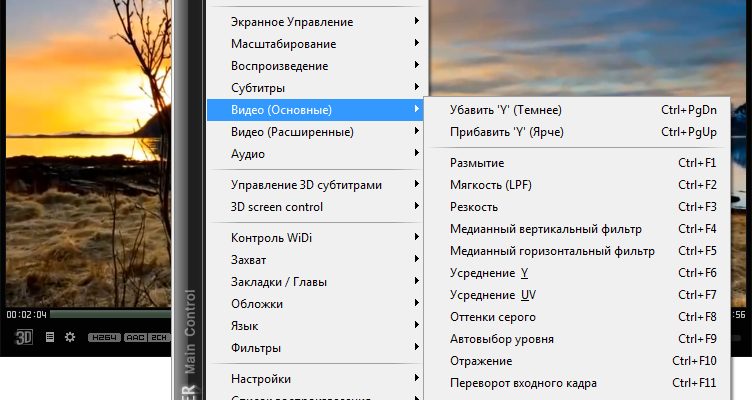Viewport: 752px width, 400px height.
Task: Toggle Оттенки серого mode
Action: (x=577, y=318)
